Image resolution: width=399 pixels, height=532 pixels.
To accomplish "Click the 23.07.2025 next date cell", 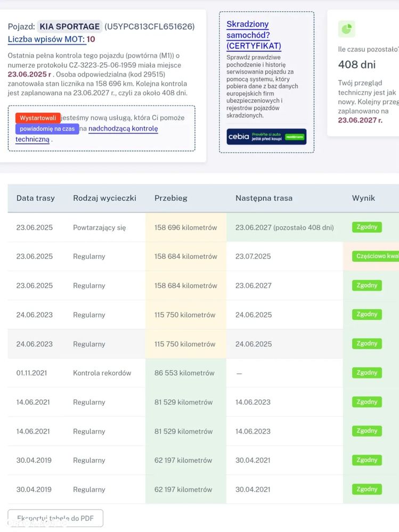I will click(x=253, y=257).
